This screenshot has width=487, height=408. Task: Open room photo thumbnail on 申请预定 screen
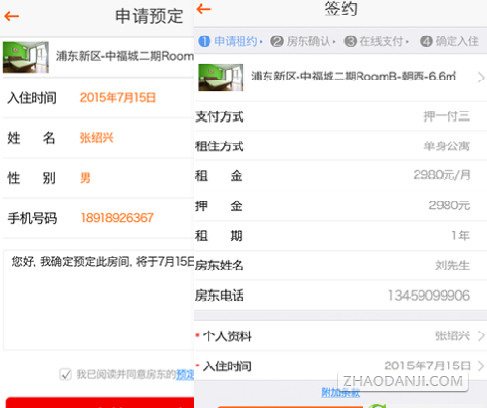26,57
